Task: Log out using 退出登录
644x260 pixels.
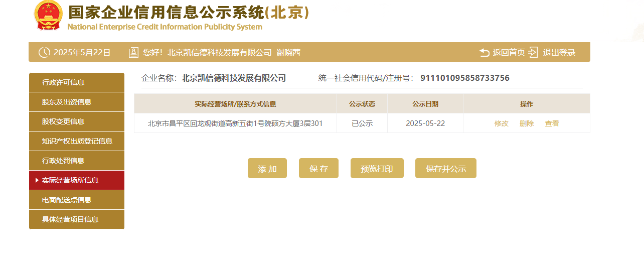Action: 559,52
